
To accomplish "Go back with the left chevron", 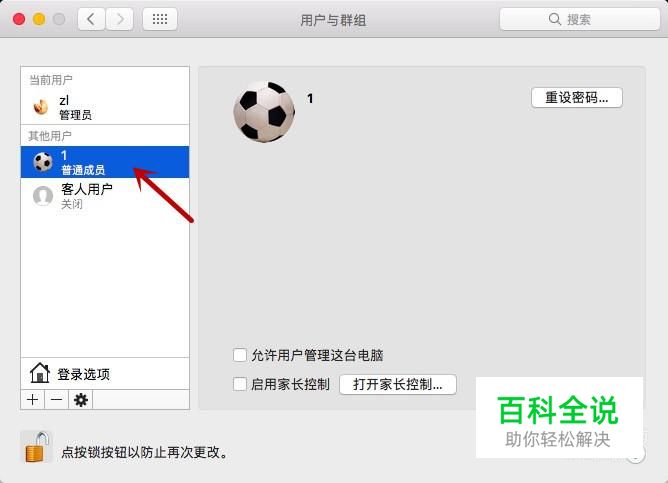I will point(91,19).
